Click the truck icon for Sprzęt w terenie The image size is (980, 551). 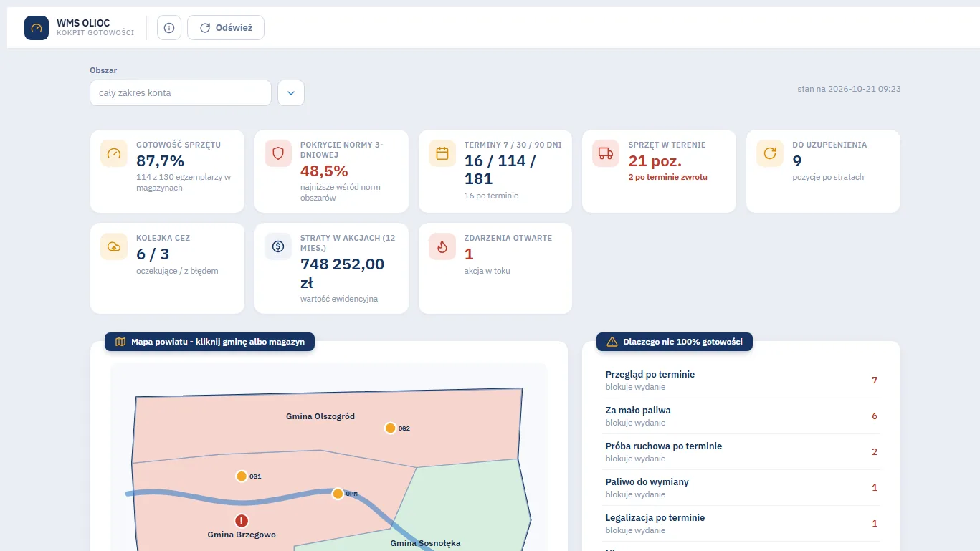pos(606,153)
